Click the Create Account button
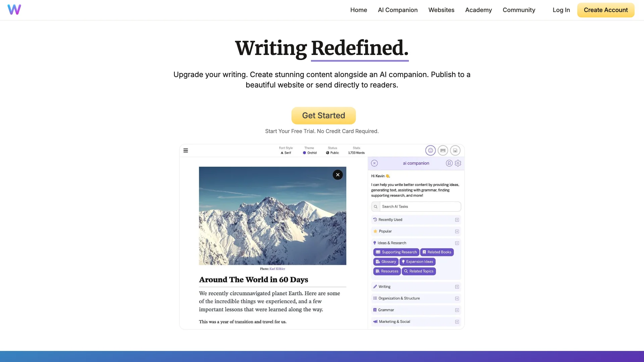The height and width of the screenshot is (362, 644). tap(606, 10)
